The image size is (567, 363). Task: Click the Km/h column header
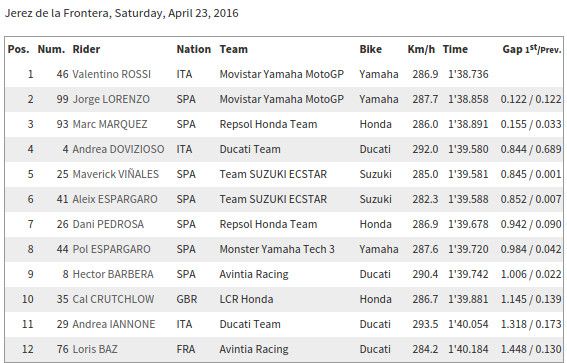tap(421, 50)
